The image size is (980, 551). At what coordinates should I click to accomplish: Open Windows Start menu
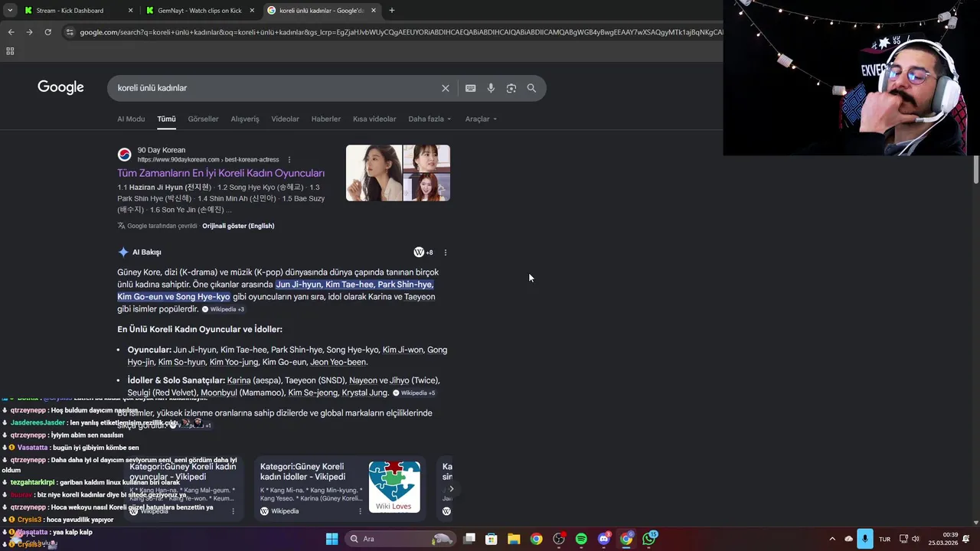(332, 539)
